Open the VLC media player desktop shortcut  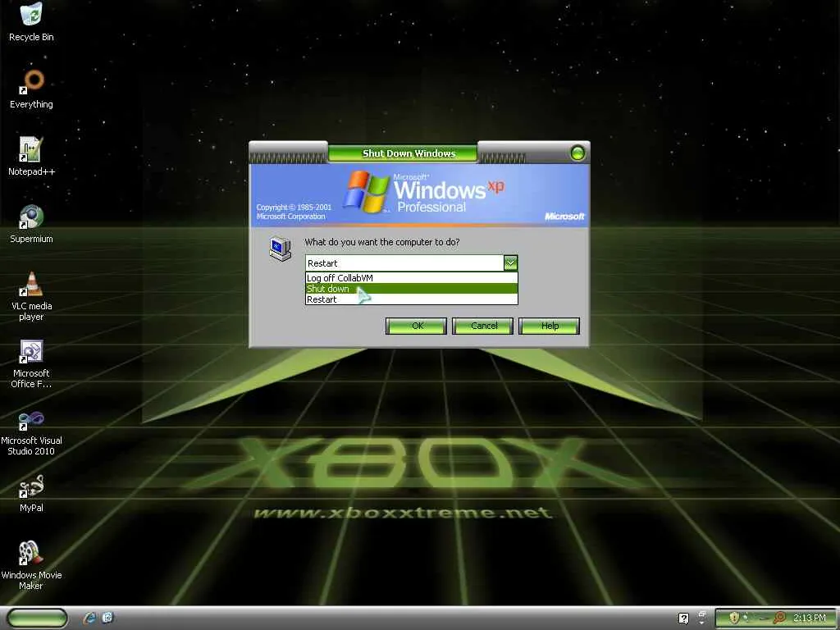coord(31,296)
